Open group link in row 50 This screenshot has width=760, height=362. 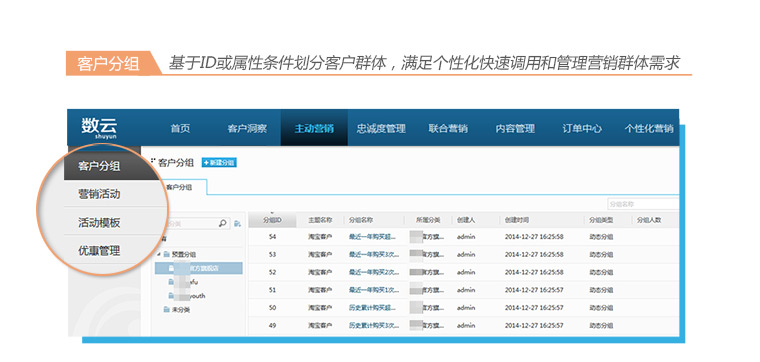tap(372, 308)
